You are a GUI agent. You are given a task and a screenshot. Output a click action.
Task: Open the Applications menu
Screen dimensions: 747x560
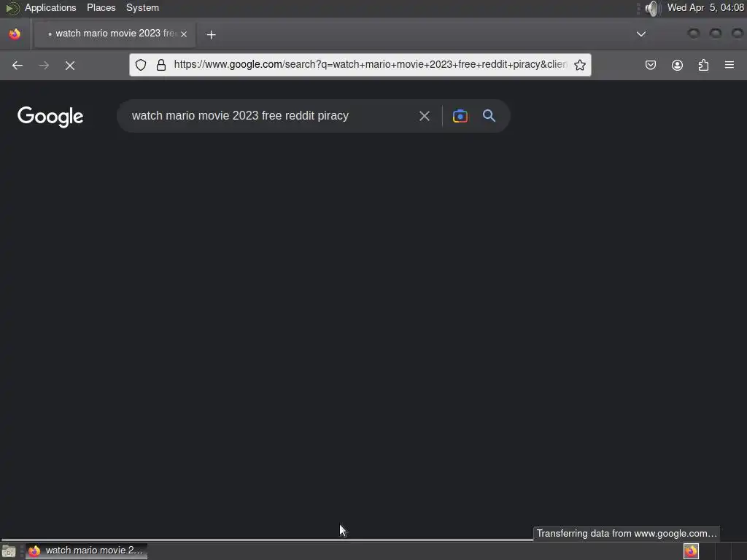50,7
